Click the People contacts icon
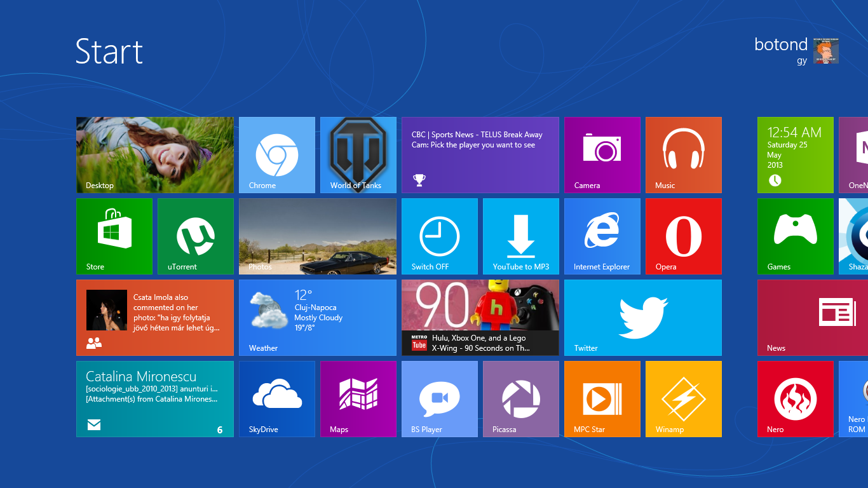Image resolution: width=868 pixels, height=488 pixels. pyautogui.click(x=94, y=343)
